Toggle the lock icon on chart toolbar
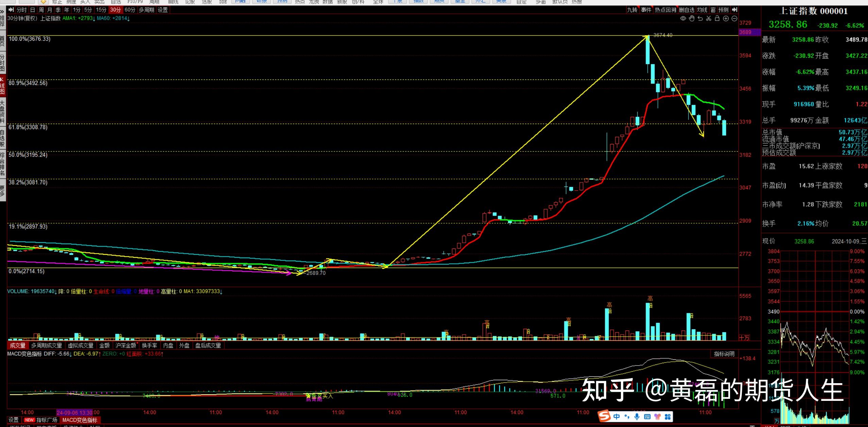This screenshot has width=868, height=427. 717,18
